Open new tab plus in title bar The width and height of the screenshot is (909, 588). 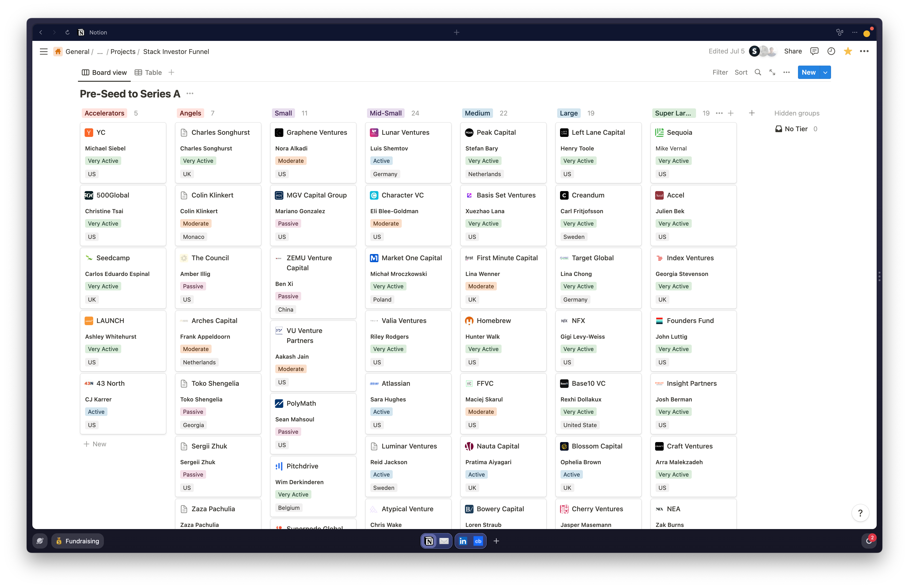click(457, 33)
